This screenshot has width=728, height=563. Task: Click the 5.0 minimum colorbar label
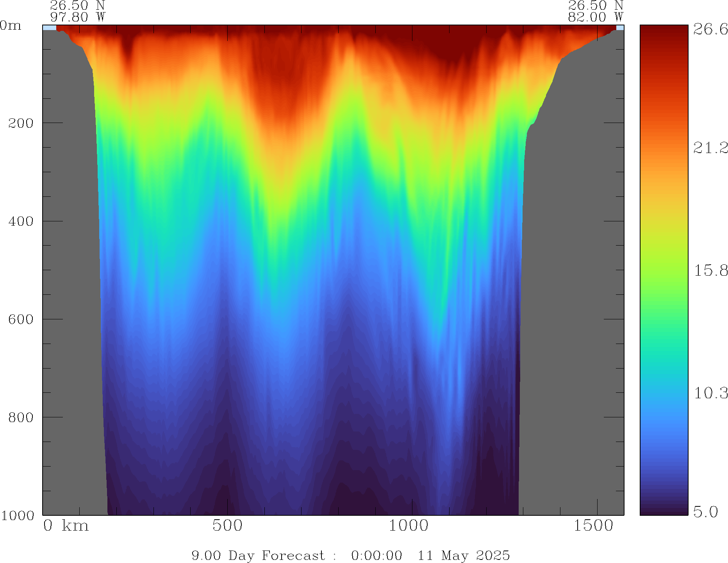click(x=705, y=511)
